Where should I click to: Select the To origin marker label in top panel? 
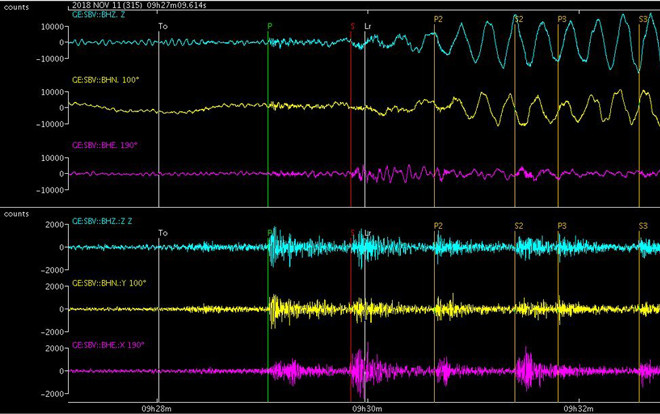tap(164, 25)
